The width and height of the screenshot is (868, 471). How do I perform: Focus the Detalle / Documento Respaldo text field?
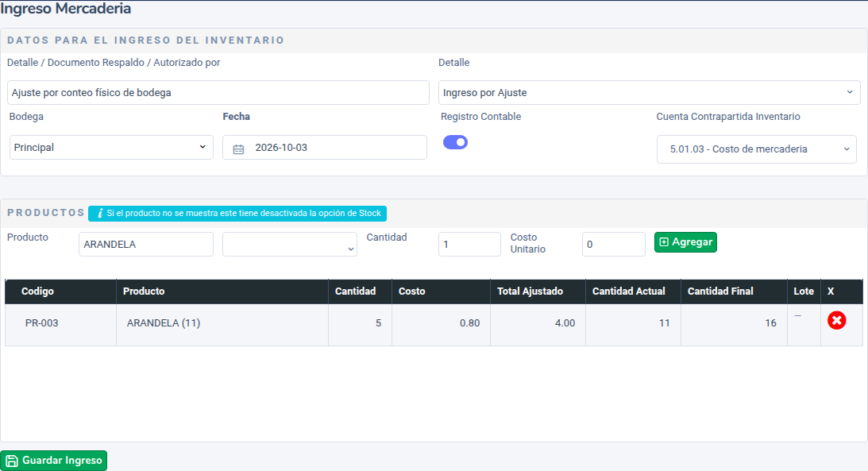click(x=218, y=92)
